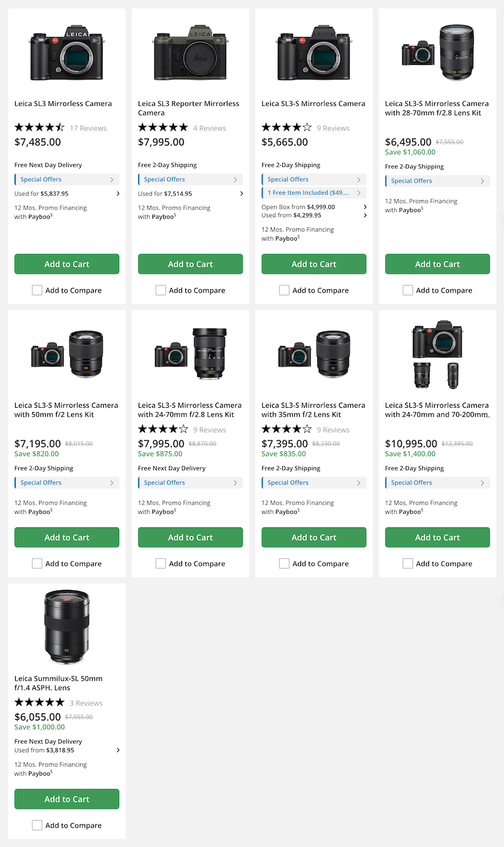This screenshot has width=504, height=847.
Task: Open SL3-S 24-70mm and 70-200mm kit image
Action: coord(437,355)
